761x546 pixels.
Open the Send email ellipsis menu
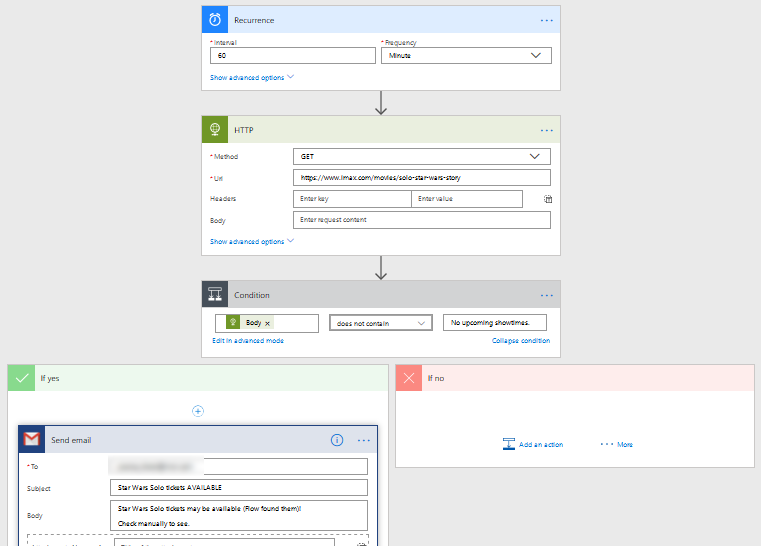pos(364,441)
